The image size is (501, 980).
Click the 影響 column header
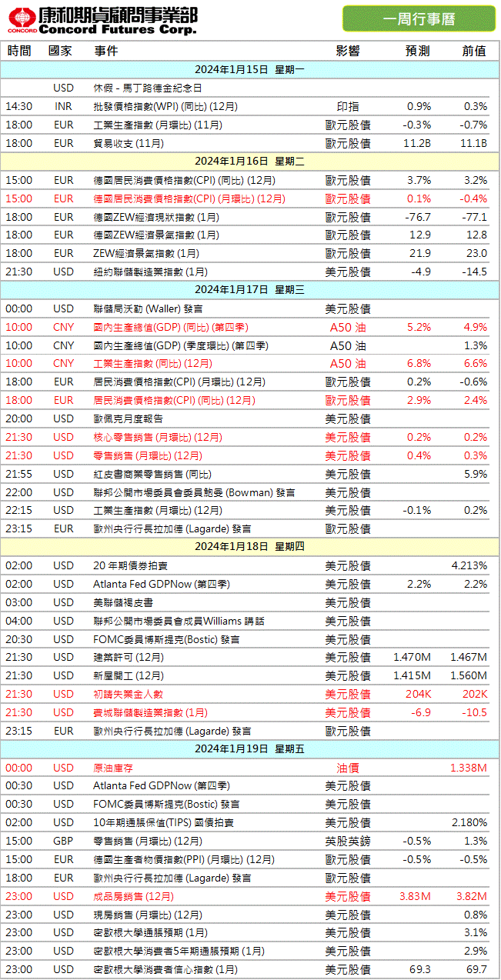pos(348,51)
